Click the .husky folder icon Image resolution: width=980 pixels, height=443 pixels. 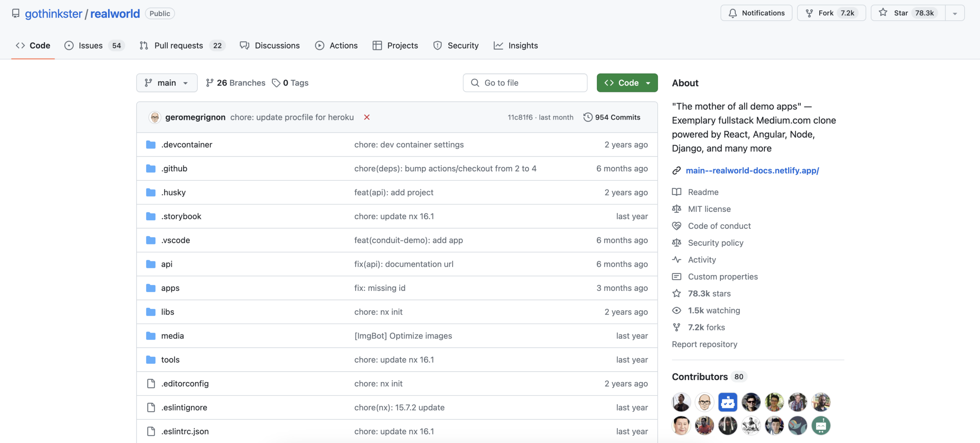pyautogui.click(x=151, y=192)
